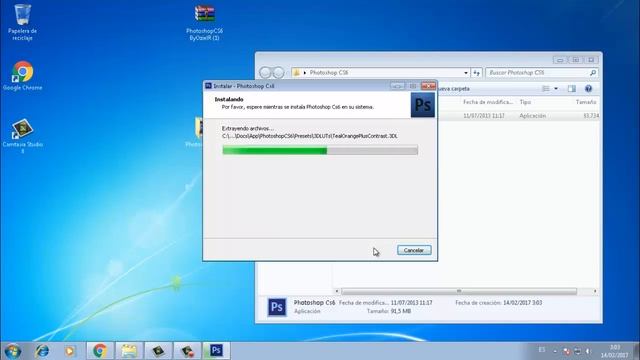This screenshot has width=640, height=360.
Task: Go back in the Explorer window
Action: click(x=265, y=73)
